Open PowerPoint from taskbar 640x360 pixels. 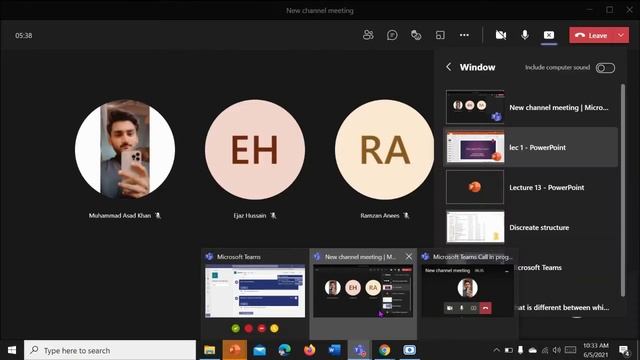tap(235, 350)
